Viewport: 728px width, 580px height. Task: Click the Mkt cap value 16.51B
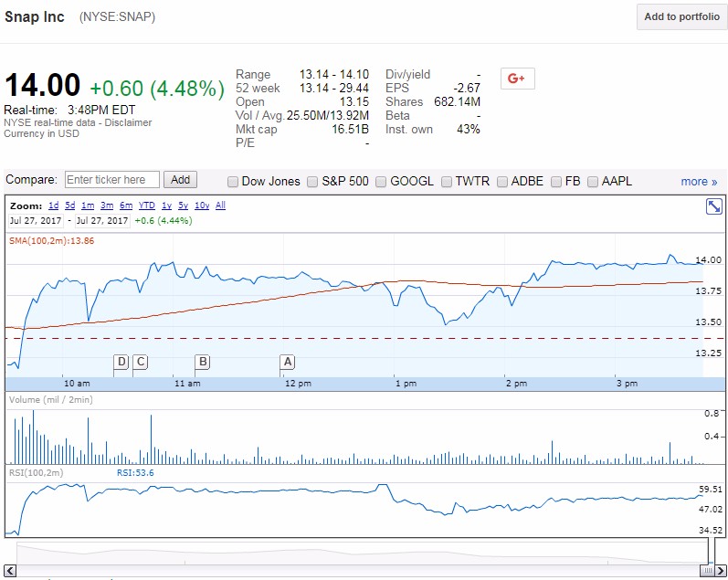[x=350, y=129]
